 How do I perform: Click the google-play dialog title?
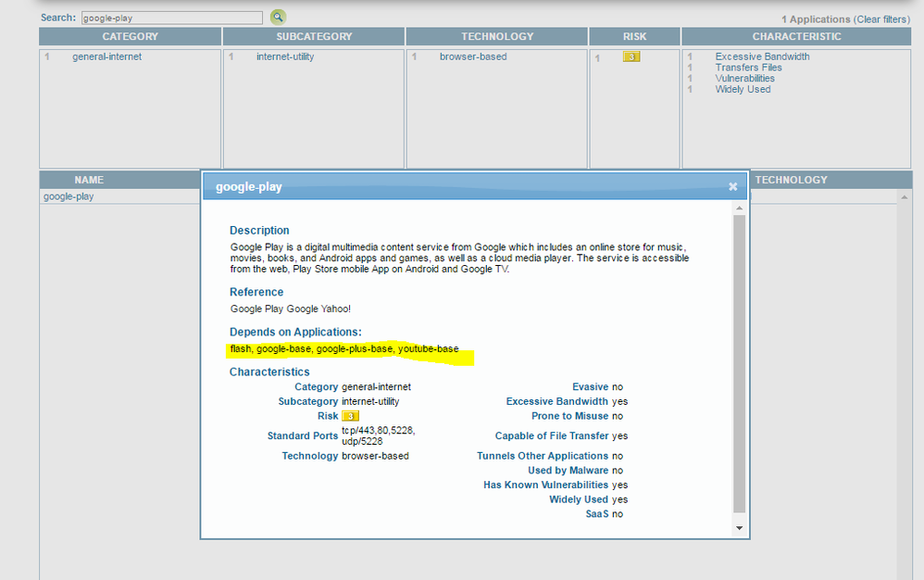click(249, 187)
